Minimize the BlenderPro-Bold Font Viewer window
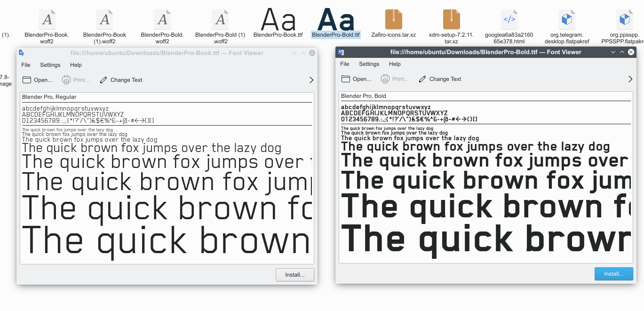The width and height of the screenshot is (644, 311). coord(613,52)
